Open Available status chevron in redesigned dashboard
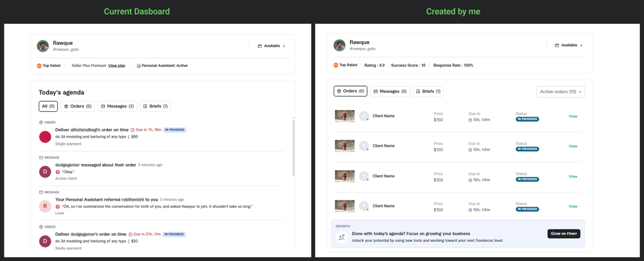This screenshot has width=644, height=261. 581,45
